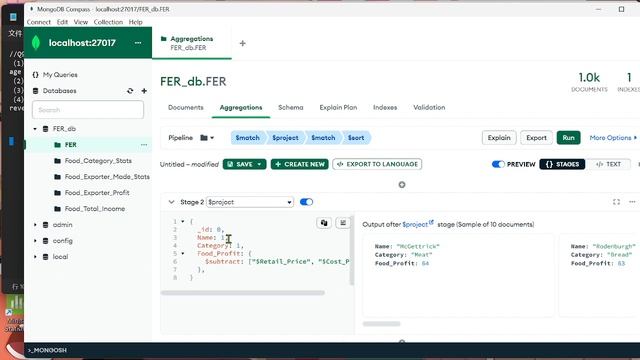Click the admin database icon

click(x=46, y=224)
